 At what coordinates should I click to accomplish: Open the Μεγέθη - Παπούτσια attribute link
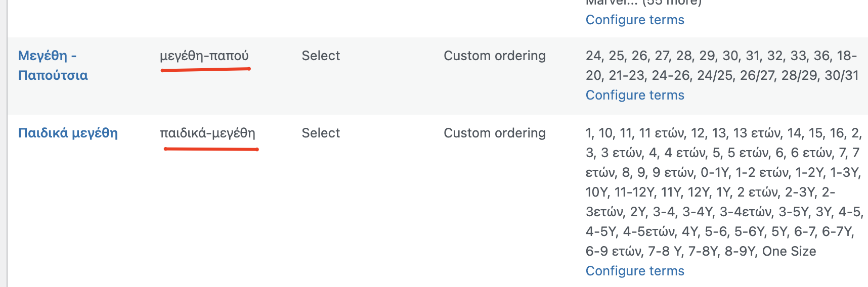point(53,65)
